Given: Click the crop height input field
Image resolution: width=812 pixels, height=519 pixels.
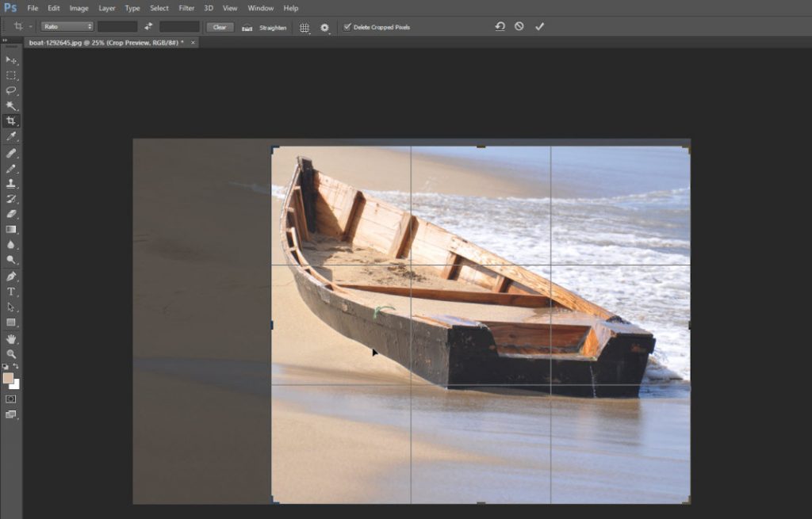Looking at the screenshot, I should tap(179, 26).
